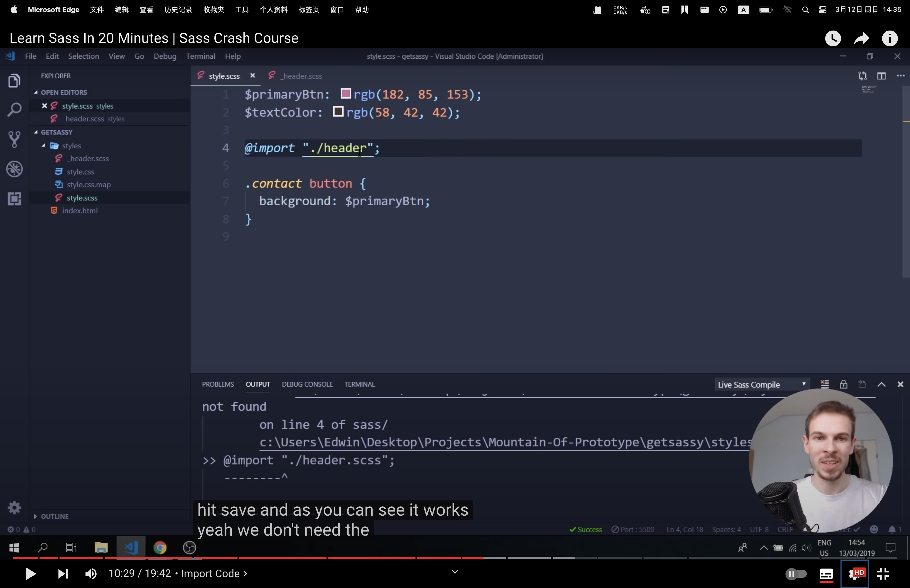Click the CRLF line ending status
This screenshot has height=588, width=910.
[785, 530]
